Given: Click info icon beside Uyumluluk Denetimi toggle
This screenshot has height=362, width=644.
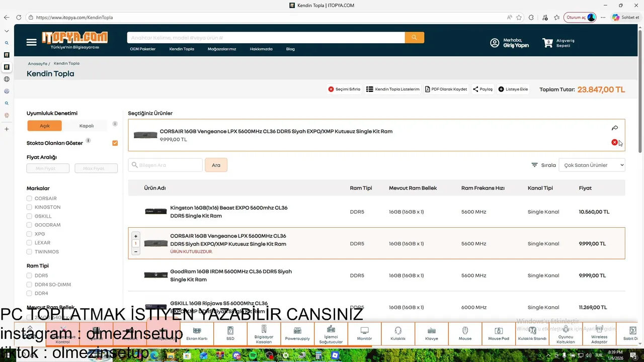Looking at the screenshot, I should pyautogui.click(x=115, y=124).
